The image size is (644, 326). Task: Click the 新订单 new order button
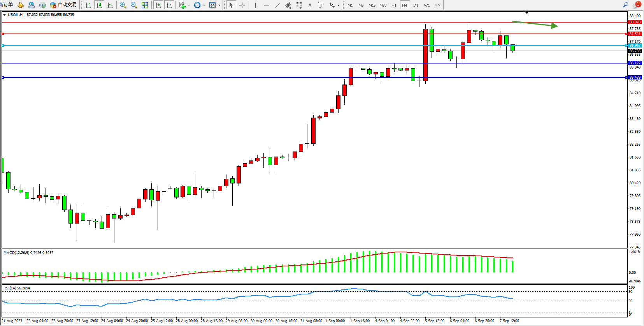coord(7,5)
